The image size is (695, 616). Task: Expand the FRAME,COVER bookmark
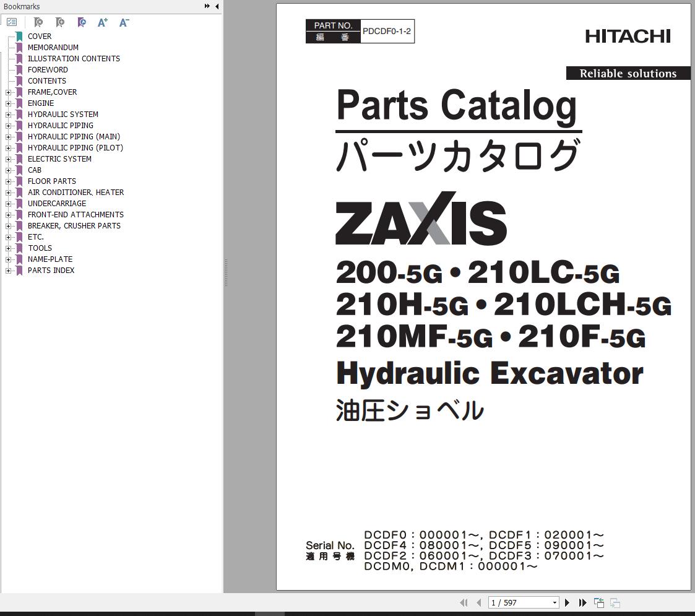pyautogui.click(x=8, y=92)
